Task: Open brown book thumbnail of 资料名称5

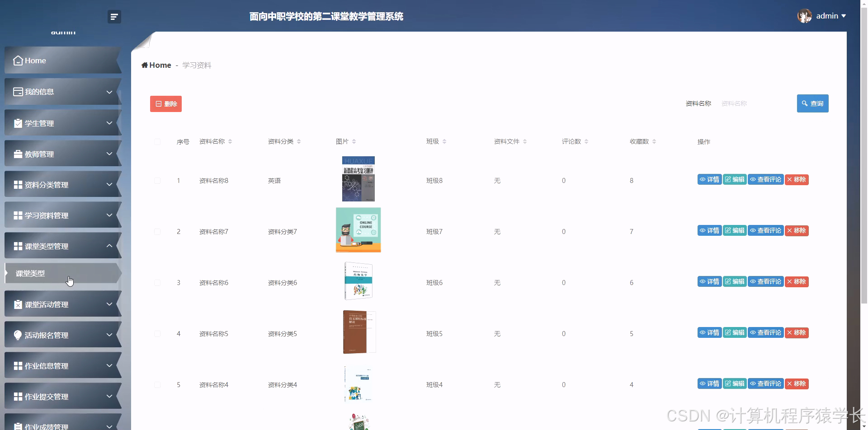Action: (359, 332)
